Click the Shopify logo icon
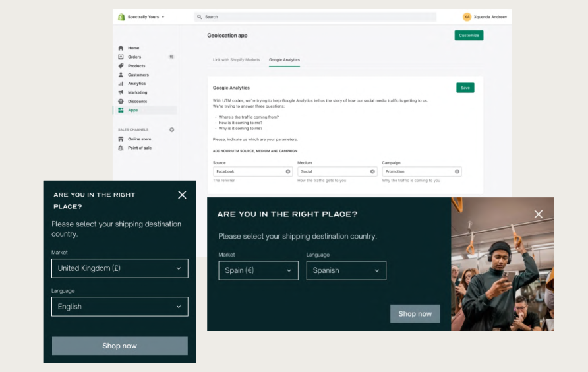Image resolution: width=588 pixels, height=372 pixels. pos(121,17)
